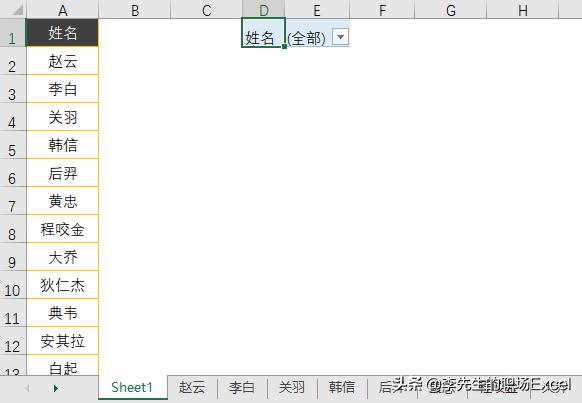Select cell A9 with 大乔
582x403 pixels.
tap(62, 257)
